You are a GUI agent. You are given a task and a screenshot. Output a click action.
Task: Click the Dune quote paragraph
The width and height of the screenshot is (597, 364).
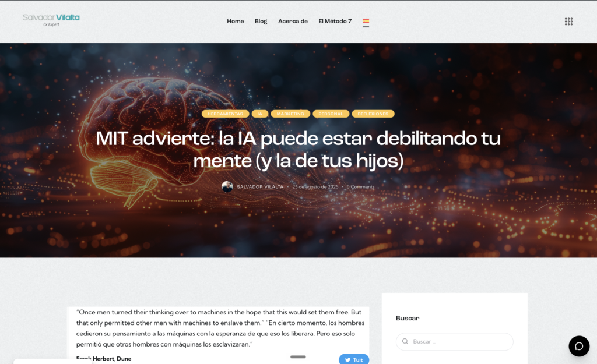220,328
